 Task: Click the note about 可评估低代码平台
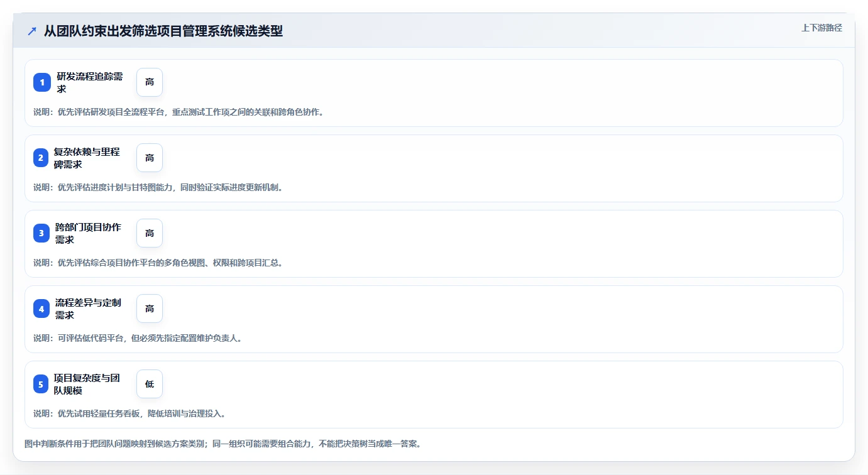tap(138, 338)
